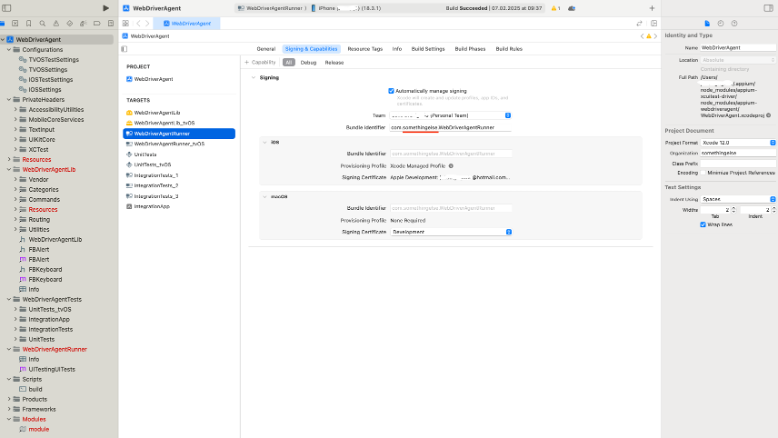Open the breakpoint navigator icon

click(x=97, y=23)
